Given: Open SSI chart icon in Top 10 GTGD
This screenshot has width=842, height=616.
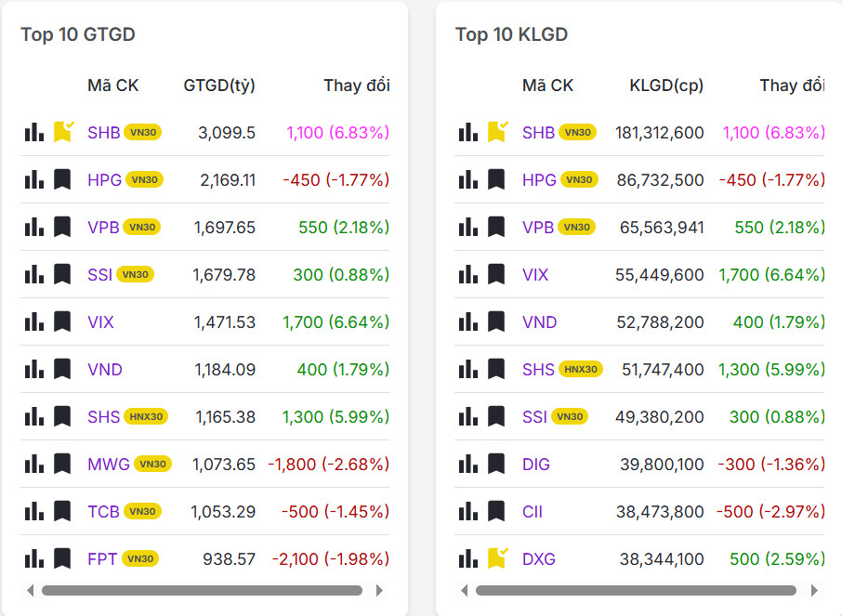Looking at the screenshot, I should pyautogui.click(x=34, y=274).
